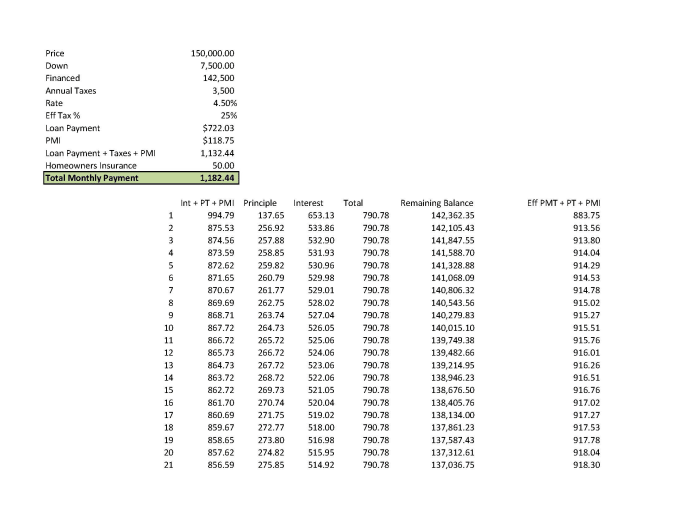Click the Remaining Balance column header
This screenshot has height=526, width=680.
[x=437, y=203]
